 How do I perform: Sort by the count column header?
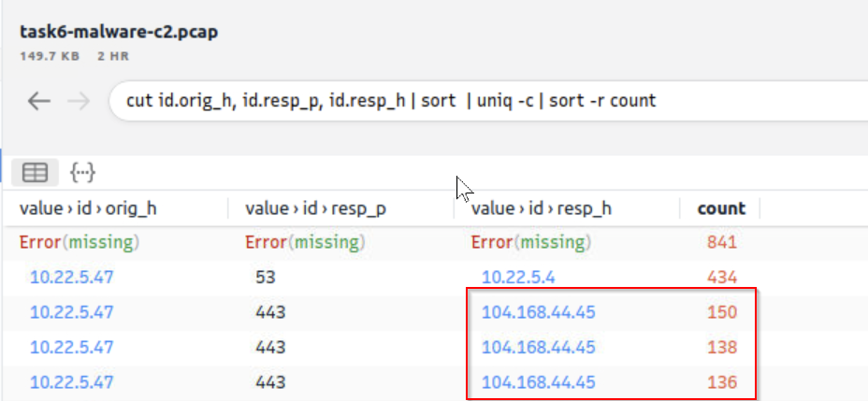(721, 208)
